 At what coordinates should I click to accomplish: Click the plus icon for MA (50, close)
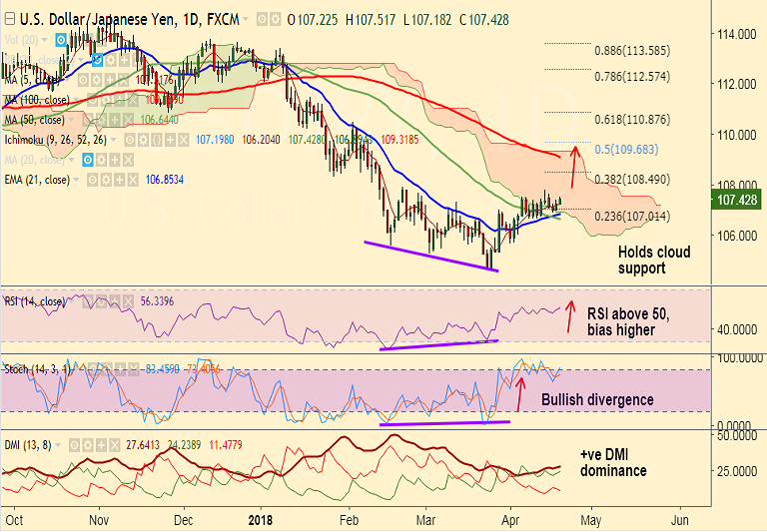[x=115, y=120]
